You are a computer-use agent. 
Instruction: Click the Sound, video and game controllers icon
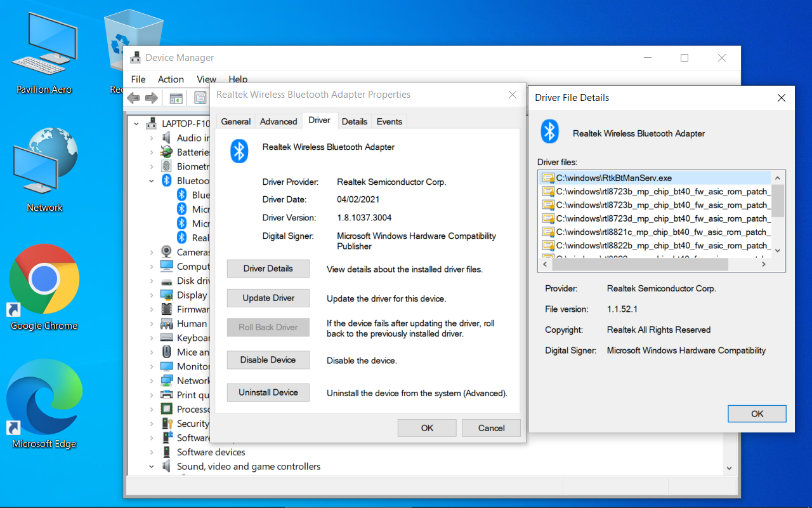(x=166, y=466)
